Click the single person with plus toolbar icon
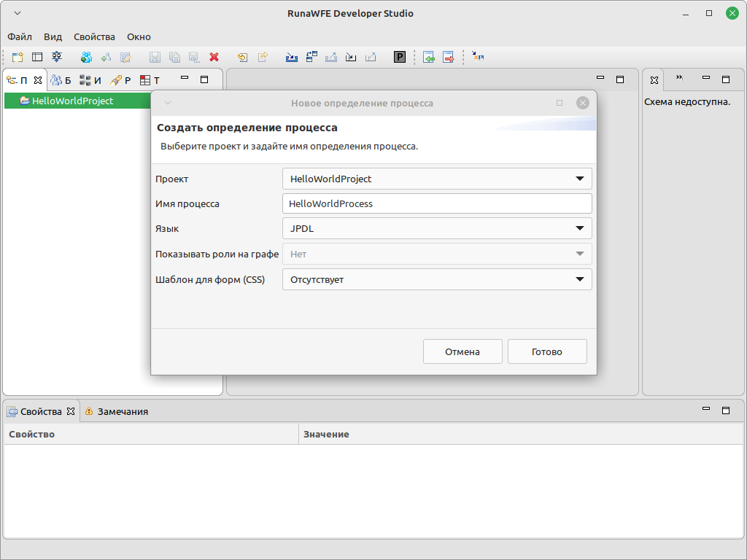Screen dimensions: 747x560 tap(106, 57)
